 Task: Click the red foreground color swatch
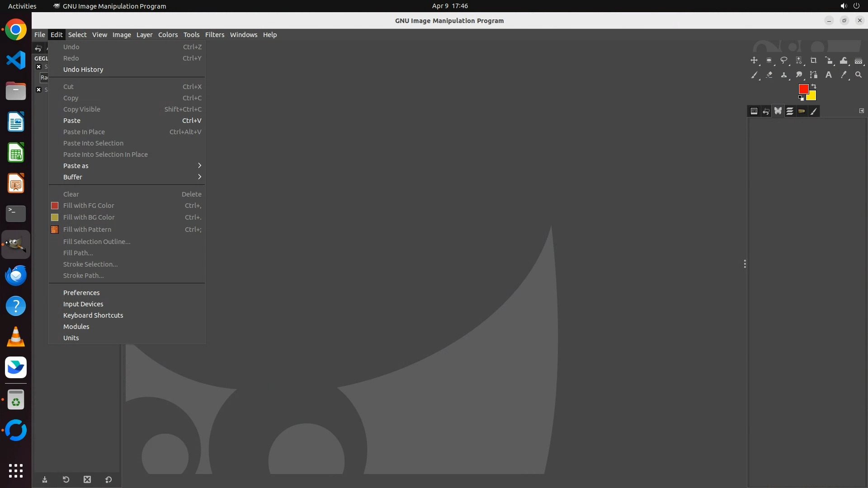[803, 89]
